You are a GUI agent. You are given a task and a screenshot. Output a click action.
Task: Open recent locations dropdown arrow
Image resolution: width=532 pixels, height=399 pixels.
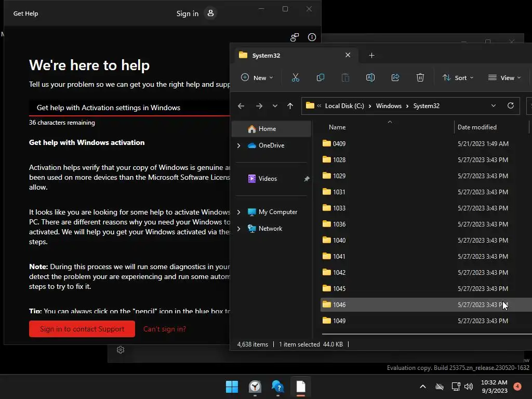275,106
